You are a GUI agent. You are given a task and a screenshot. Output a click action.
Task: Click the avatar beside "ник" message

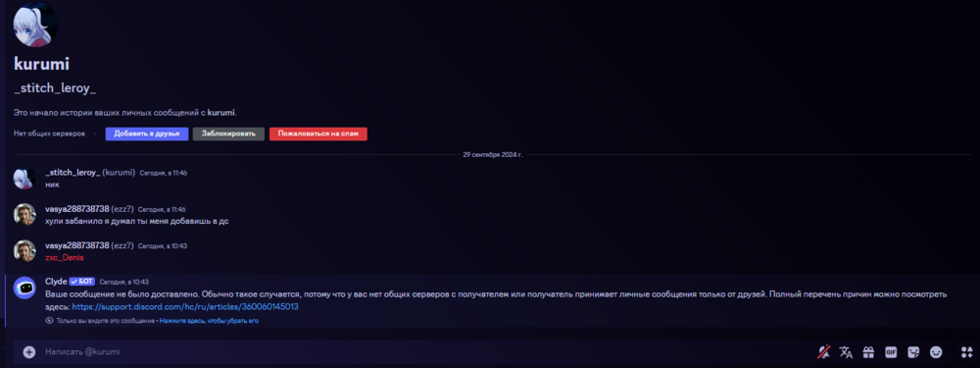coord(24,179)
